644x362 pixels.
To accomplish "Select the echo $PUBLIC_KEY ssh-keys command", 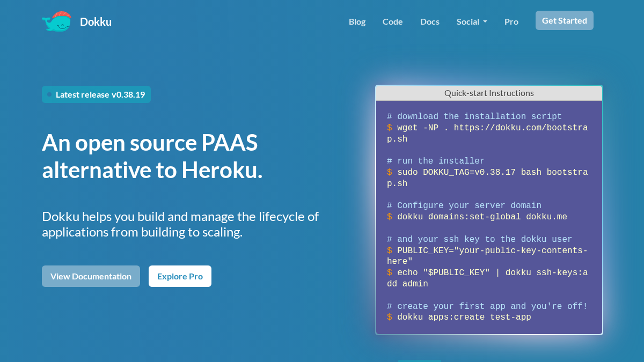I will click(487, 278).
